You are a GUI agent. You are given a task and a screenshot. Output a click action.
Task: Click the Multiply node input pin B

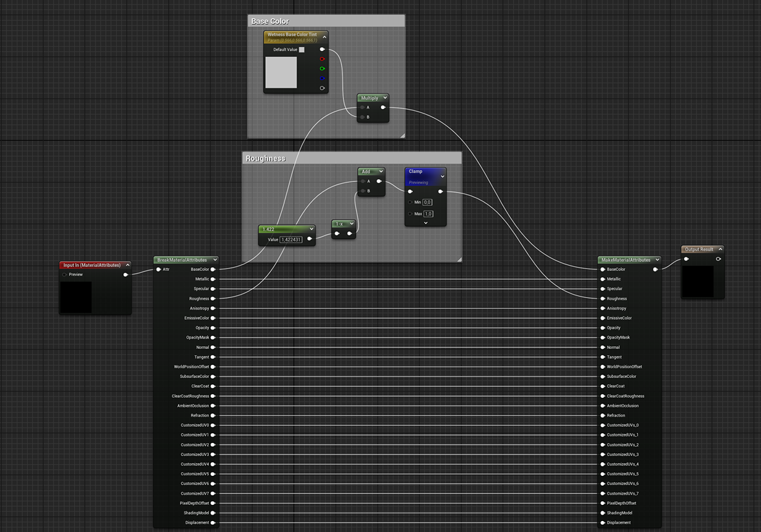click(x=362, y=117)
